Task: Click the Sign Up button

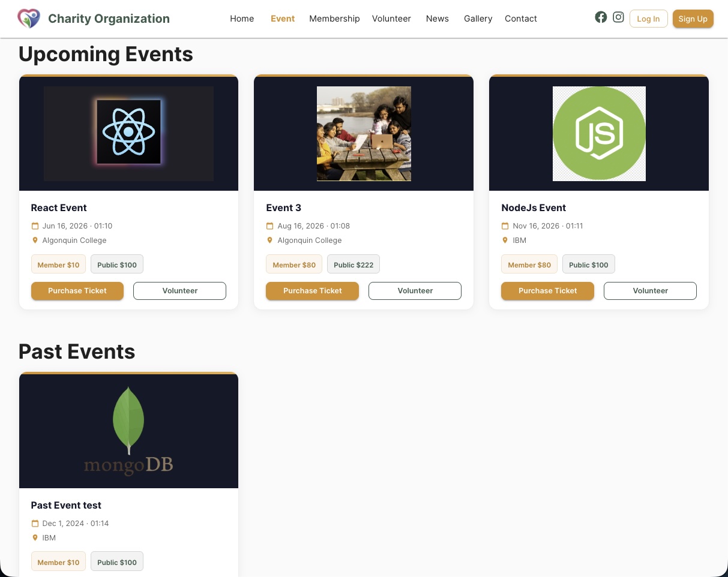Action: 693,19
